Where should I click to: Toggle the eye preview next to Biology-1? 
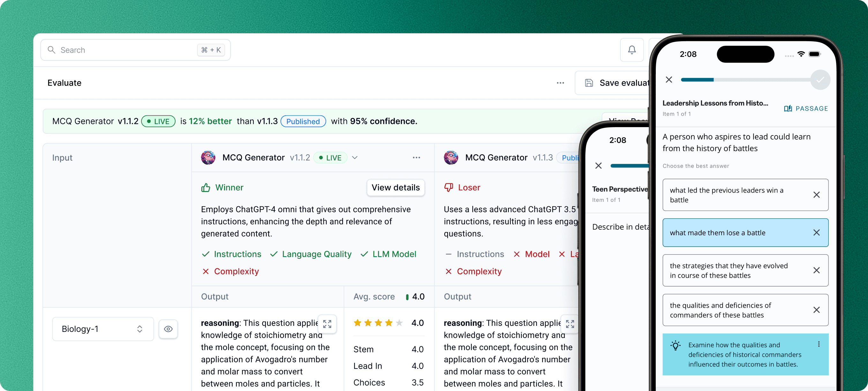click(168, 329)
